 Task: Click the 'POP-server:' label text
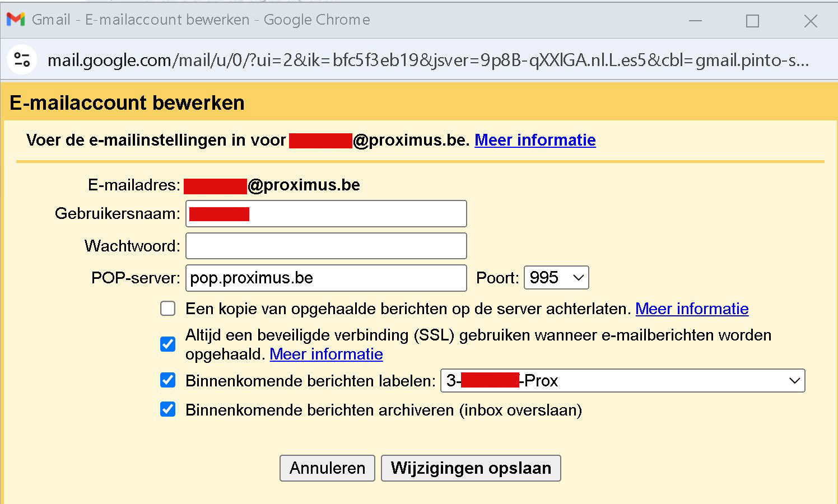136,278
